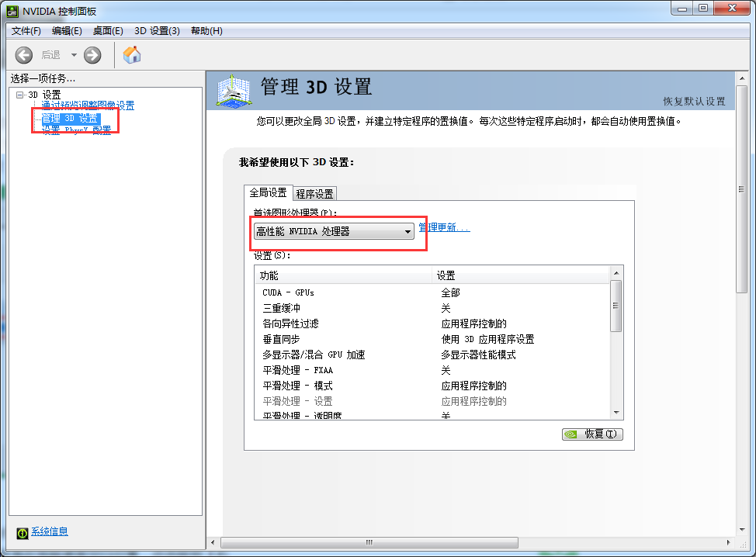
Task: Click the 设置 column header
Action: [521, 275]
